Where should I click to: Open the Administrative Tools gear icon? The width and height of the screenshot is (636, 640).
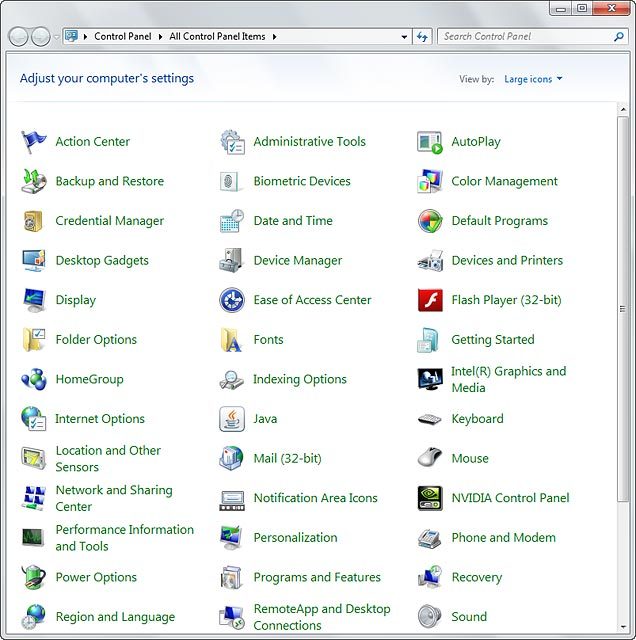click(232, 142)
